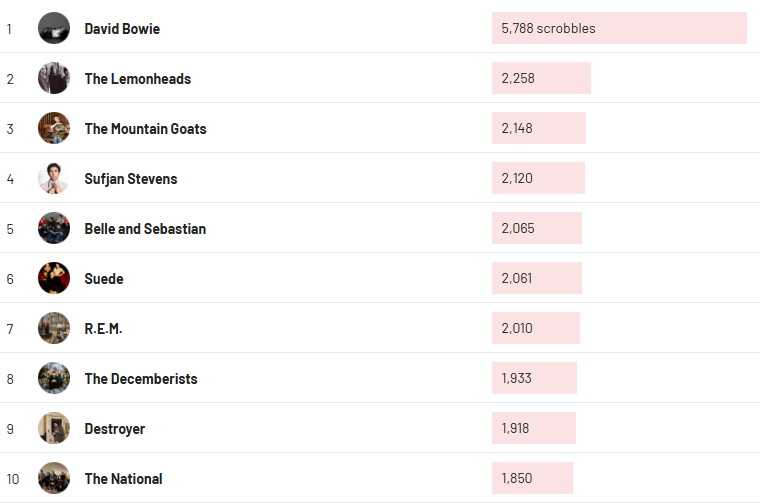Visit the Destroyer artist page
The height and width of the screenshot is (503, 760).
(x=115, y=429)
